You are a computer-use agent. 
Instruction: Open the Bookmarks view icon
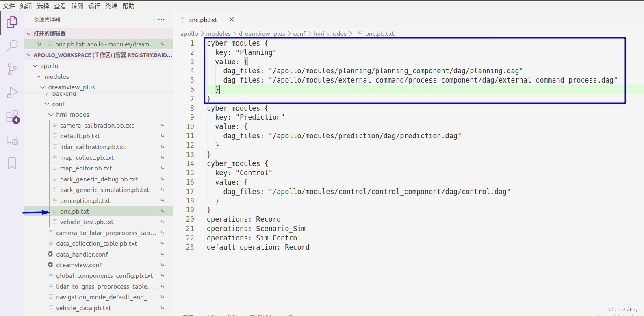[12, 163]
